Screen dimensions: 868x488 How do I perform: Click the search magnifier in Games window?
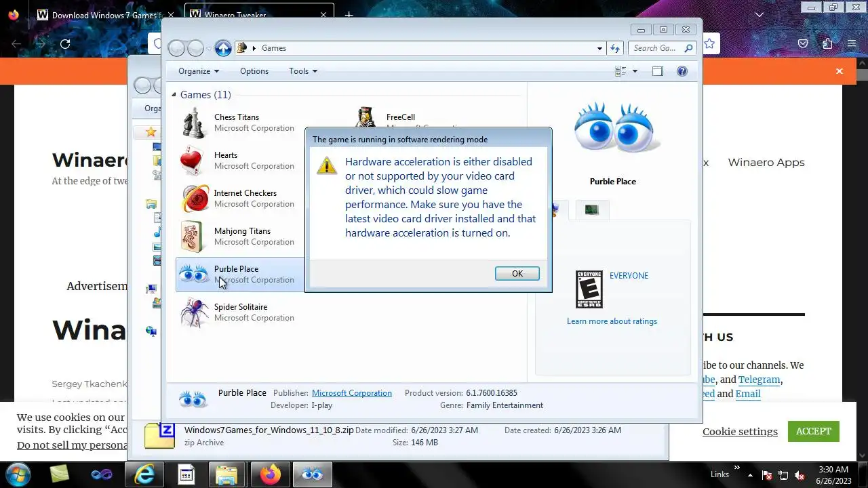click(688, 48)
